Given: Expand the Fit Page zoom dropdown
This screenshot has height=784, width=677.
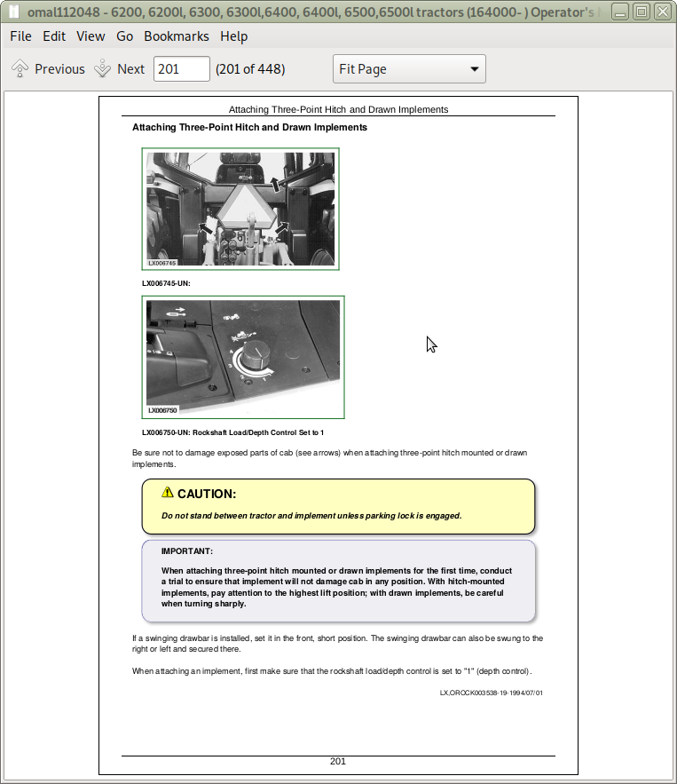Looking at the screenshot, I should 409,69.
